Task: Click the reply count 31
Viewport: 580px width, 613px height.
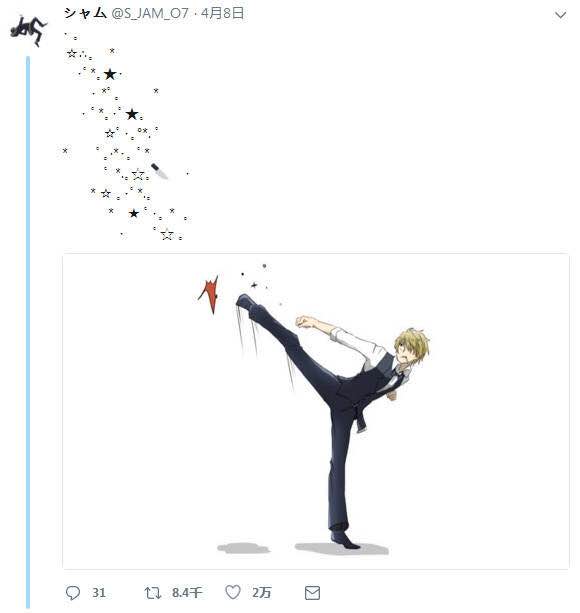Action: pos(99,593)
